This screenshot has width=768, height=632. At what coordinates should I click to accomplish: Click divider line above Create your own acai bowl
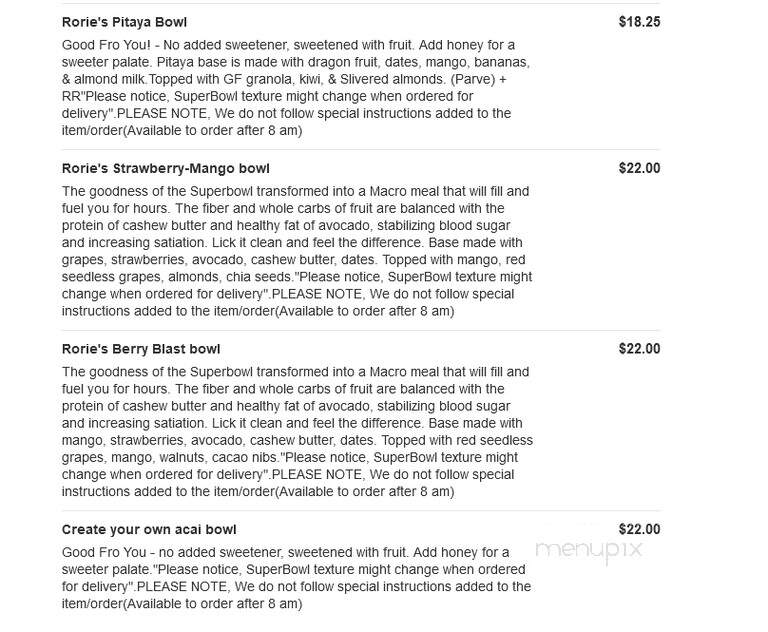coord(360,510)
